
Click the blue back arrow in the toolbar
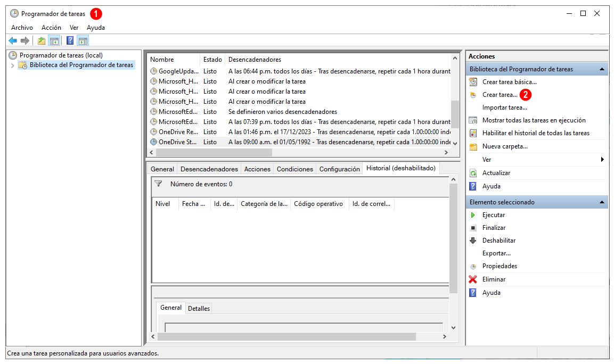(13, 40)
